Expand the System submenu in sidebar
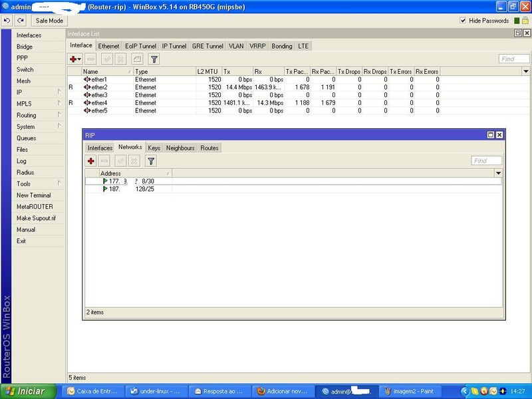The height and width of the screenshot is (399, 532). (38, 126)
